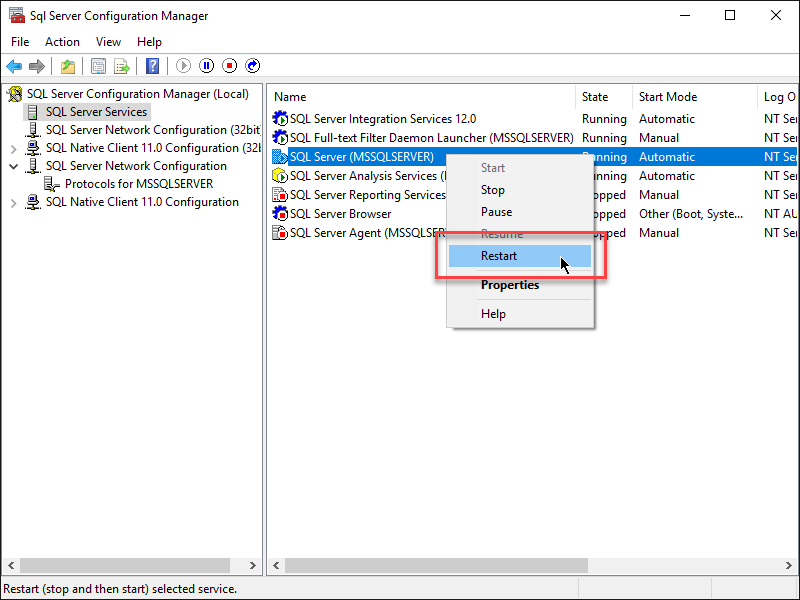Click the SQL Server Integration Services row icon
The image size is (800, 600).
point(280,119)
